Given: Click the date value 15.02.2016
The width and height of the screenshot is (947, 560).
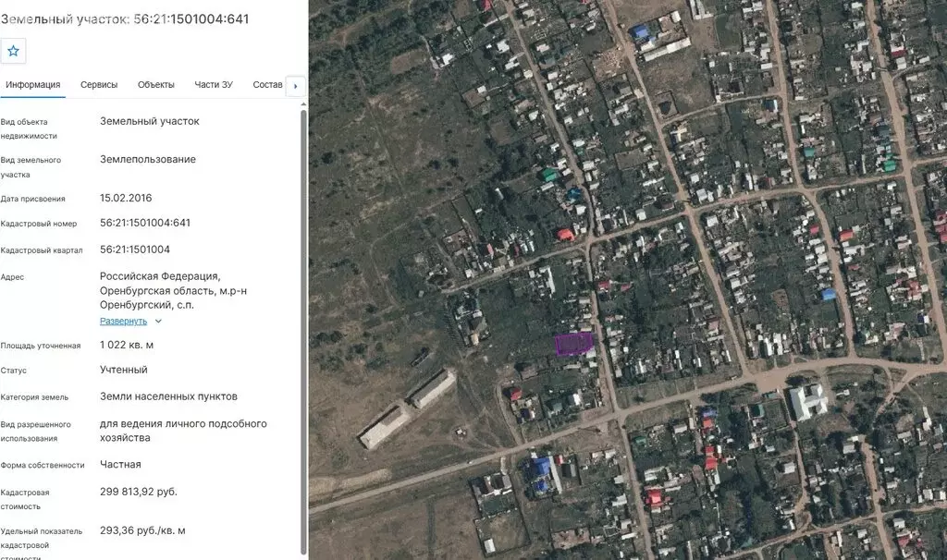Looking at the screenshot, I should pyautogui.click(x=126, y=198).
